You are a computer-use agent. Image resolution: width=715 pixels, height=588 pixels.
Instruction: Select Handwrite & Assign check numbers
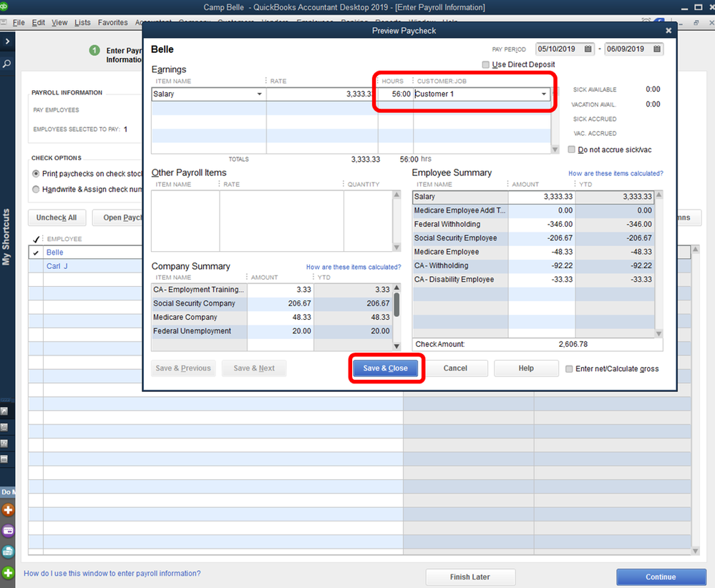tap(36, 189)
